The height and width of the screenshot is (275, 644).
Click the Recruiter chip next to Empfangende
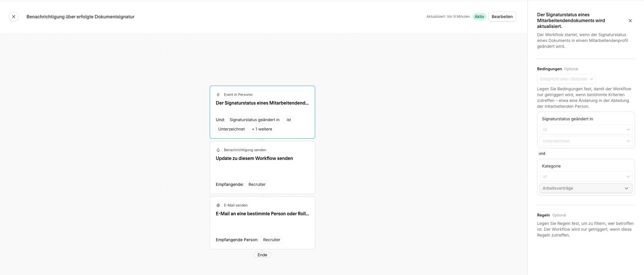pyautogui.click(x=257, y=184)
